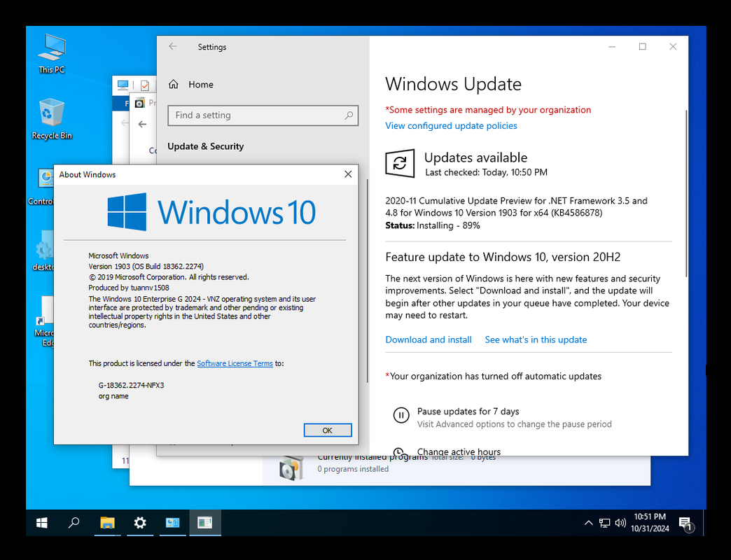The height and width of the screenshot is (560, 731).
Task: Click the KB4586878 update description text
Action: 516,207
